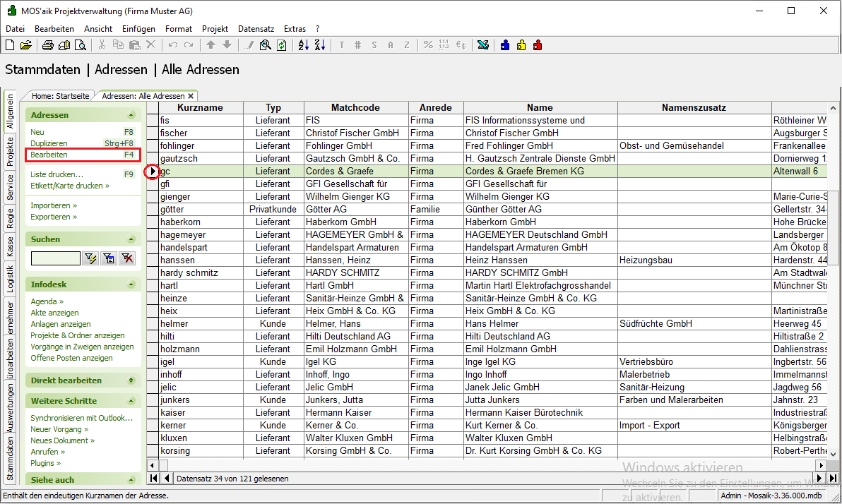Image resolution: width=842 pixels, height=504 pixels.
Task: Click Bearbeiten in the Adressen panel
Action: click(49, 155)
